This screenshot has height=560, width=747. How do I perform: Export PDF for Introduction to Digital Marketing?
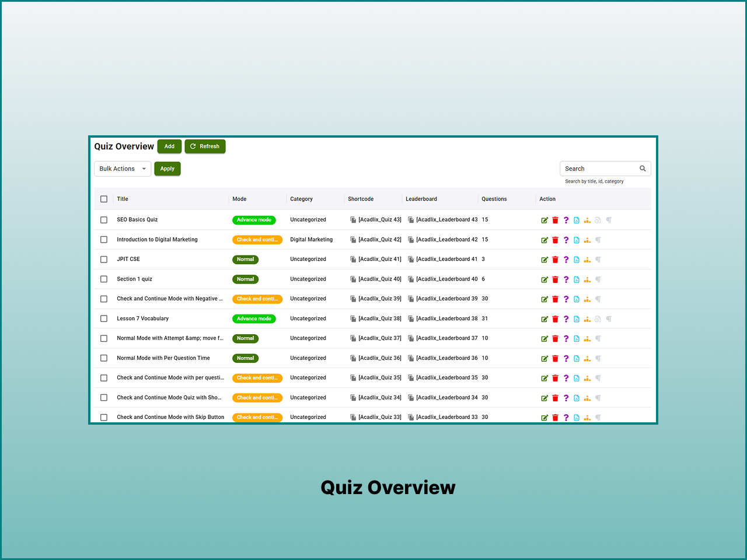point(576,240)
